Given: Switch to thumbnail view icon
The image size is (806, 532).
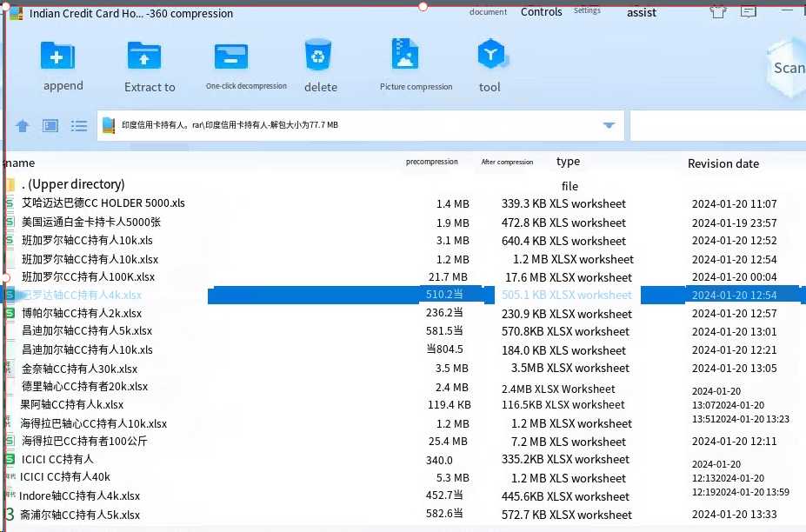Looking at the screenshot, I should pyautogui.click(x=50, y=125).
